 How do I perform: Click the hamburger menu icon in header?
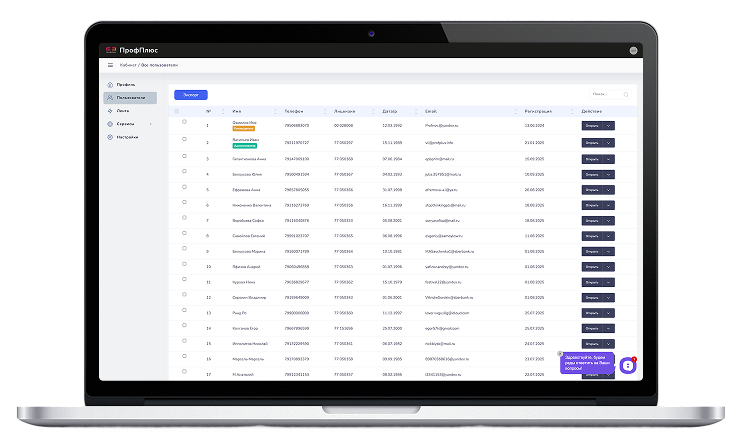point(110,64)
